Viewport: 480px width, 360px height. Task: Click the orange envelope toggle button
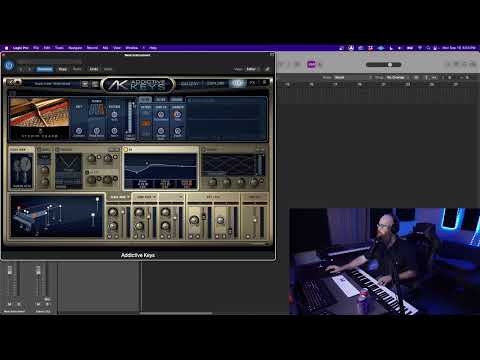[146, 123]
